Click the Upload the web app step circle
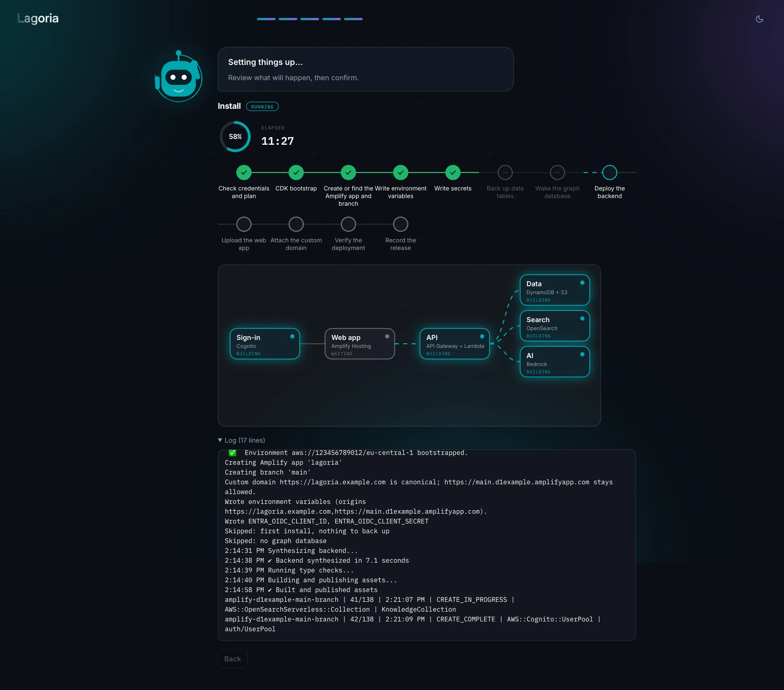Image resolution: width=784 pixels, height=690 pixels. [244, 224]
